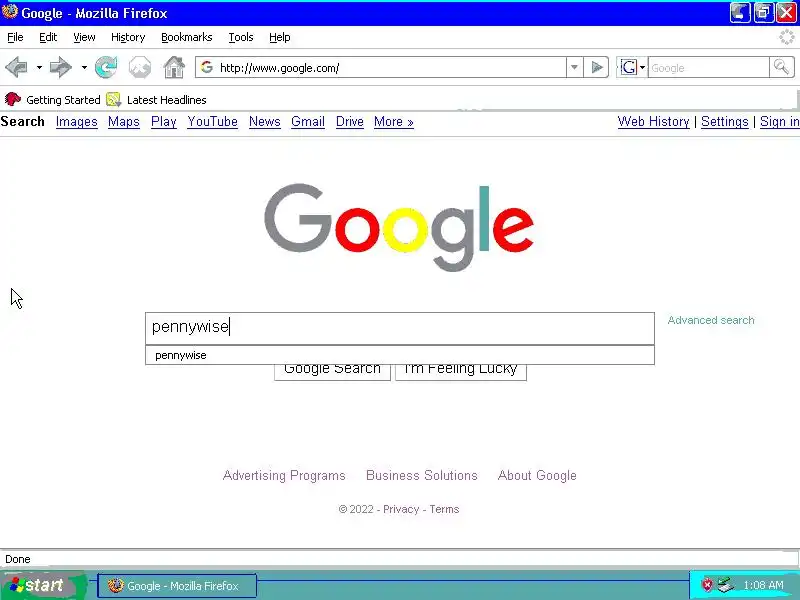Open the Back history dropdown arrow
Viewport: 800px width, 600px height.
(x=39, y=67)
